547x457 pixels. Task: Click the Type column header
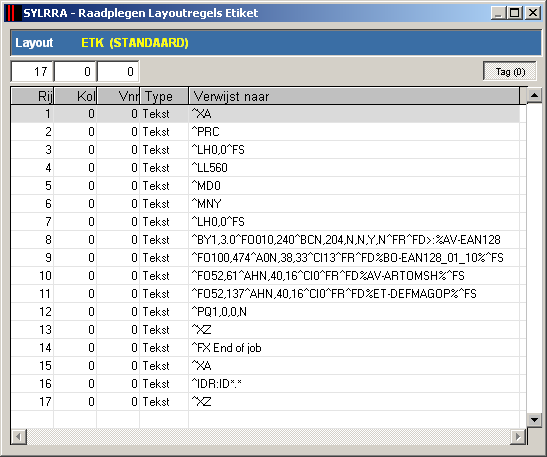pos(164,96)
